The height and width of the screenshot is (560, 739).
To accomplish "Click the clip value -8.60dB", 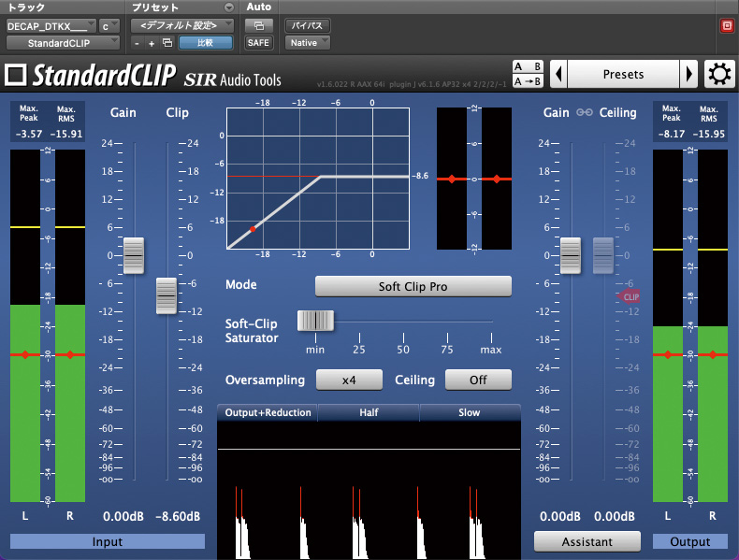I will tap(178, 516).
